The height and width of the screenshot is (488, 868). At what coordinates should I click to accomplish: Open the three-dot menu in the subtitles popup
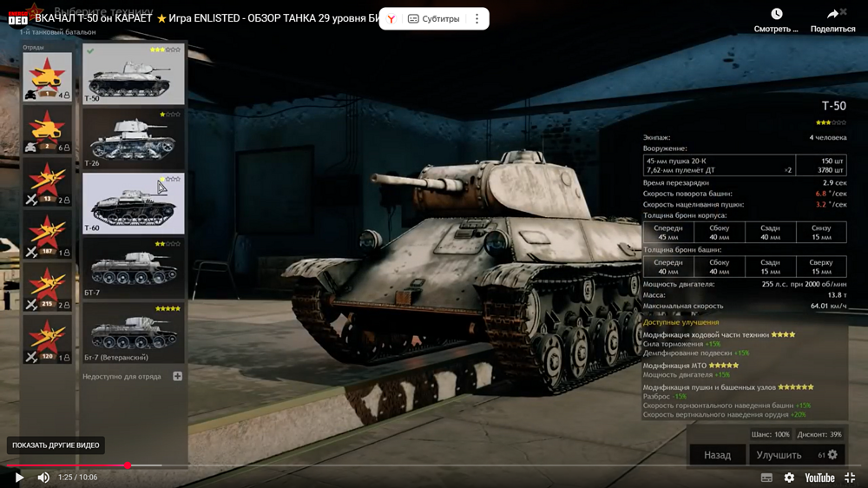(x=477, y=19)
